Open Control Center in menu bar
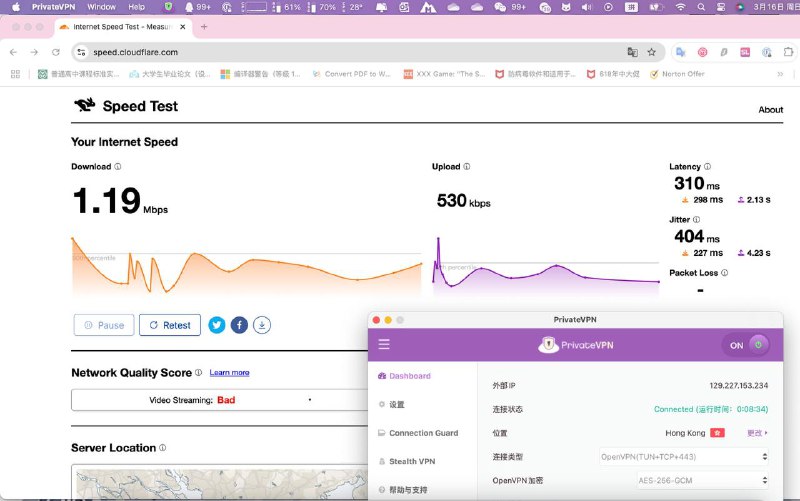800x501 pixels. tap(720, 7)
